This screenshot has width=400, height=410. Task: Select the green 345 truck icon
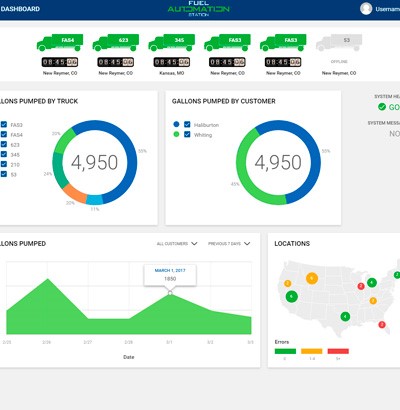171,43
